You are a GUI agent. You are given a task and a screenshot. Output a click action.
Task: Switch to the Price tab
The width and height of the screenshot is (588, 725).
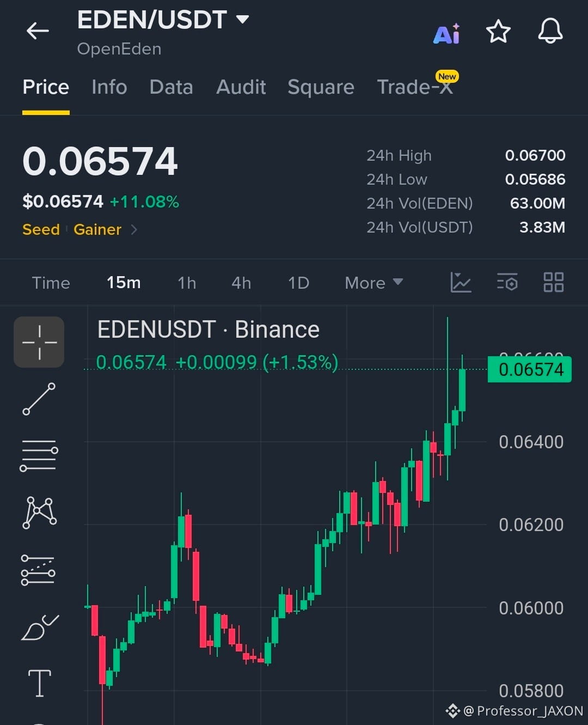[x=46, y=87]
